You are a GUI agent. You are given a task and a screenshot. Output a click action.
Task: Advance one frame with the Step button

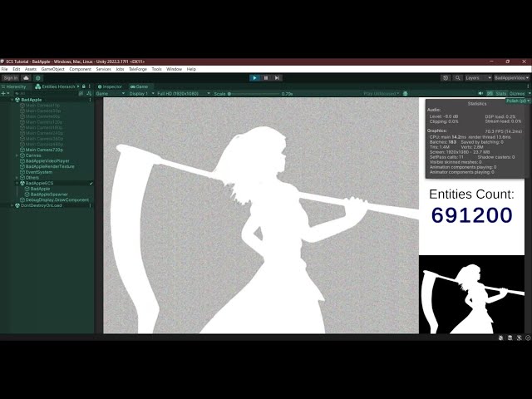click(277, 78)
